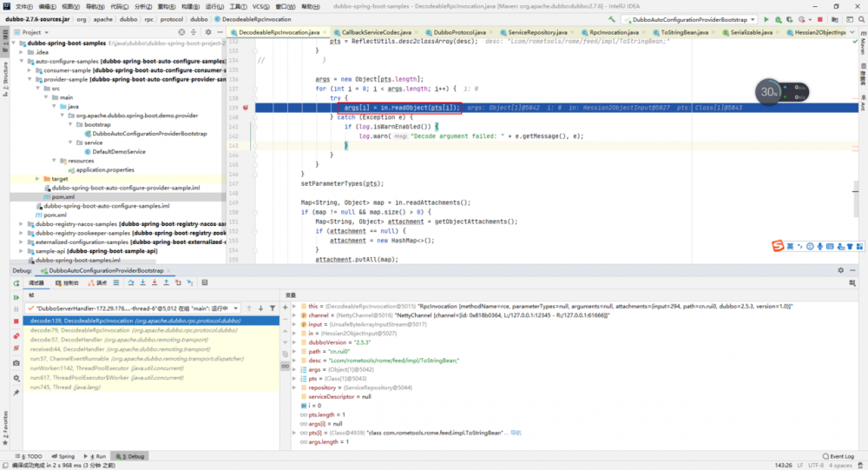Viewport: 868px width, 470px height.
Task: Toggle breakpoint on line 139 gutter
Action: click(247, 108)
